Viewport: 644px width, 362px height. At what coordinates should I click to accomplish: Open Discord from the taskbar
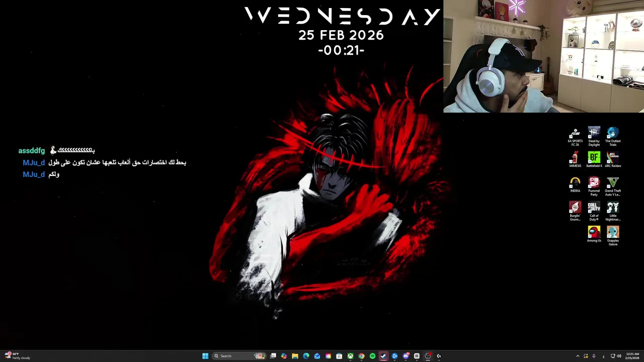406,356
